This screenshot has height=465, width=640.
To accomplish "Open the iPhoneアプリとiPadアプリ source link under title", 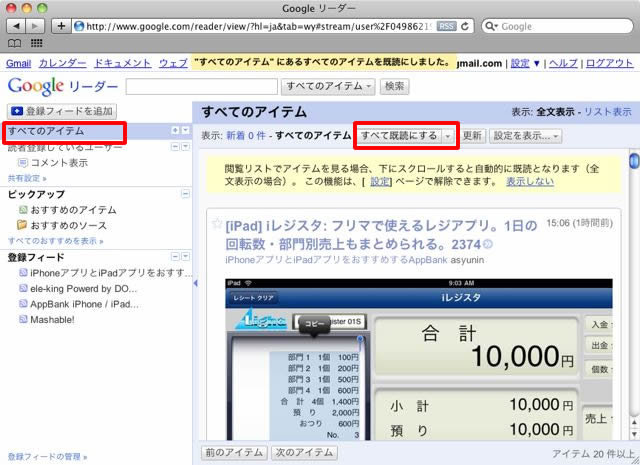I will tap(336, 260).
